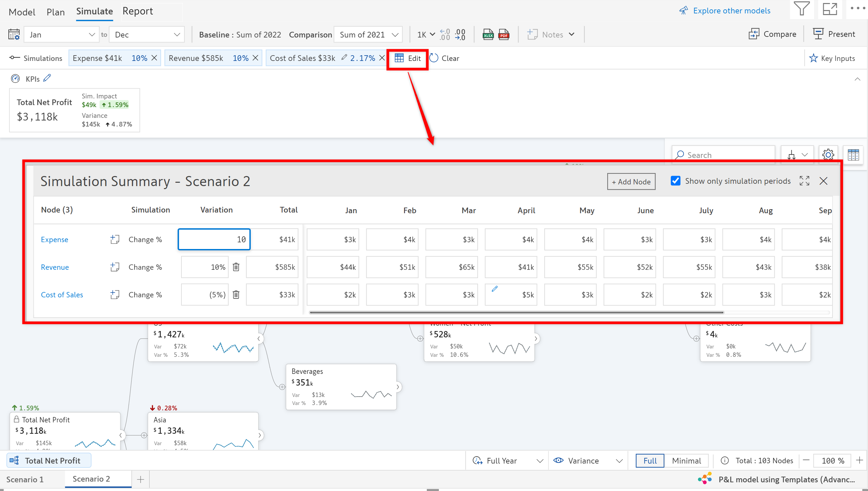The height and width of the screenshot is (491, 868).
Task: Expand the Variance display dropdown
Action: tap(588, 461)
